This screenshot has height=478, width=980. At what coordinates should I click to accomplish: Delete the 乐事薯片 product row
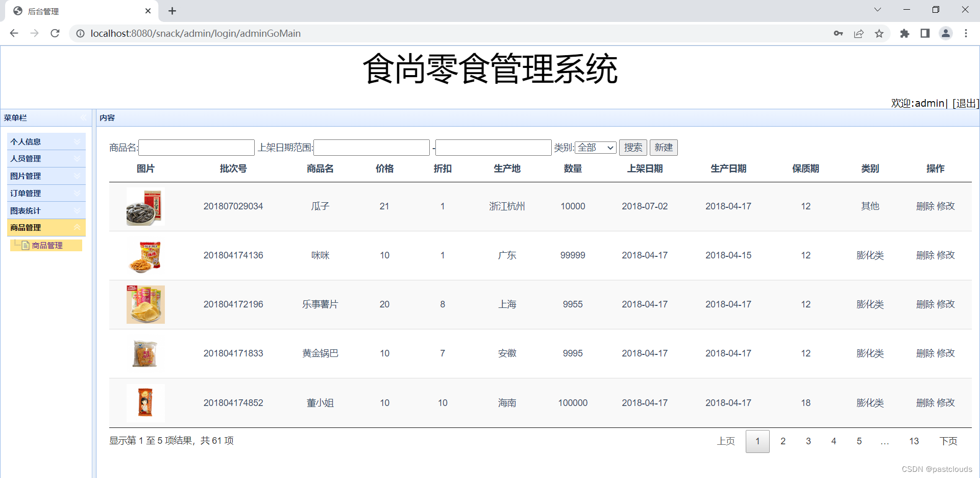[925, 304]
